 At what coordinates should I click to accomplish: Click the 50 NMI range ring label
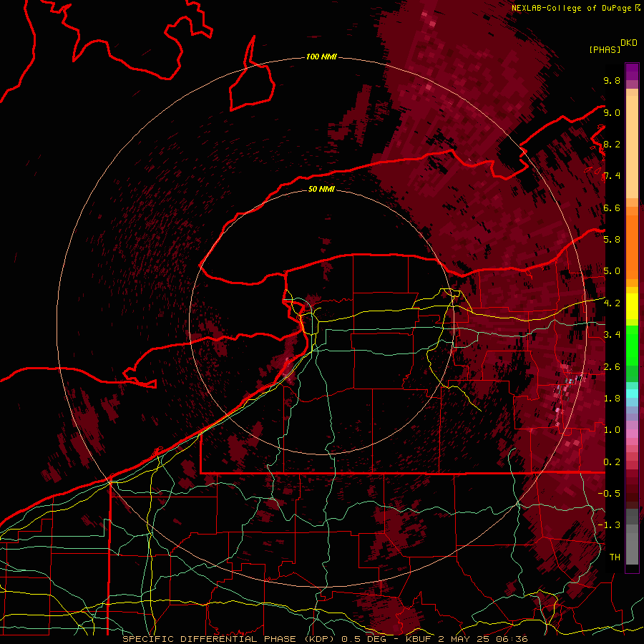pos(321,189)
